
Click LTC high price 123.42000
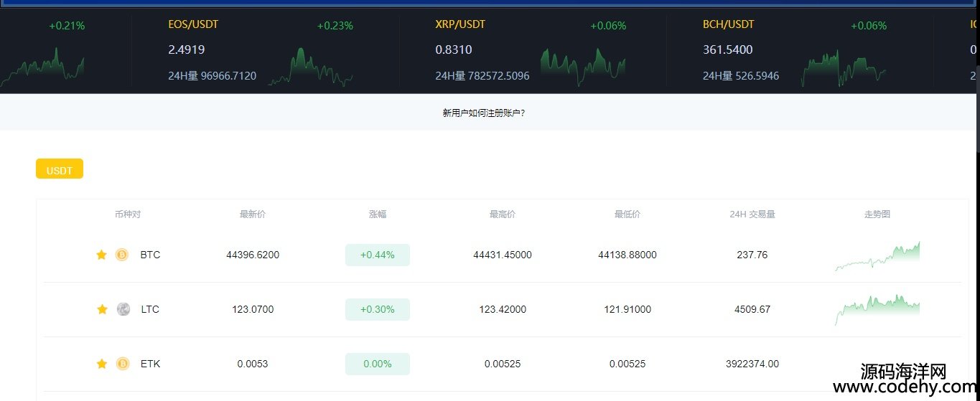tap(503, 309)
